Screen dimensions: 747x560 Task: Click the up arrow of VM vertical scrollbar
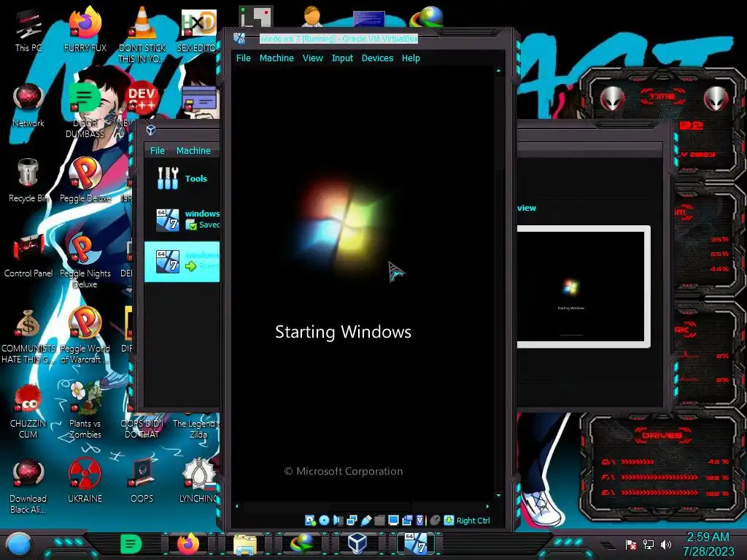pyautogui.click(x=498, y=71)
